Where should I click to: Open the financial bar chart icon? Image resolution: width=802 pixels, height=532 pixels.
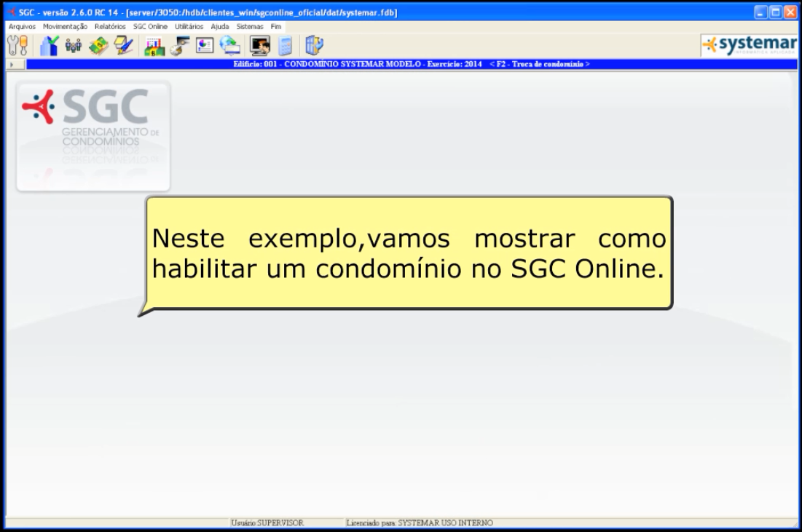tap(154, 46)
